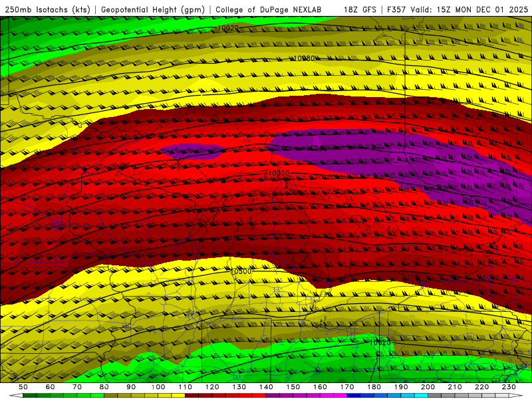Select the dark gray swatch just right of 200
Image resolution: width=532 pixels, height=399 pixels.
pyautogui.click(x=435, y=396)
